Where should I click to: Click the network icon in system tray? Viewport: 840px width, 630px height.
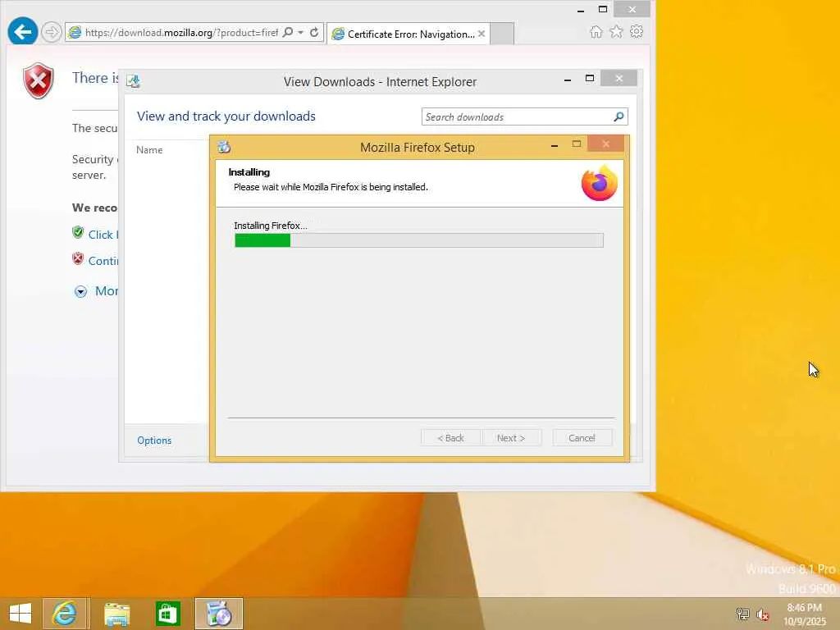tap(742, 614)
